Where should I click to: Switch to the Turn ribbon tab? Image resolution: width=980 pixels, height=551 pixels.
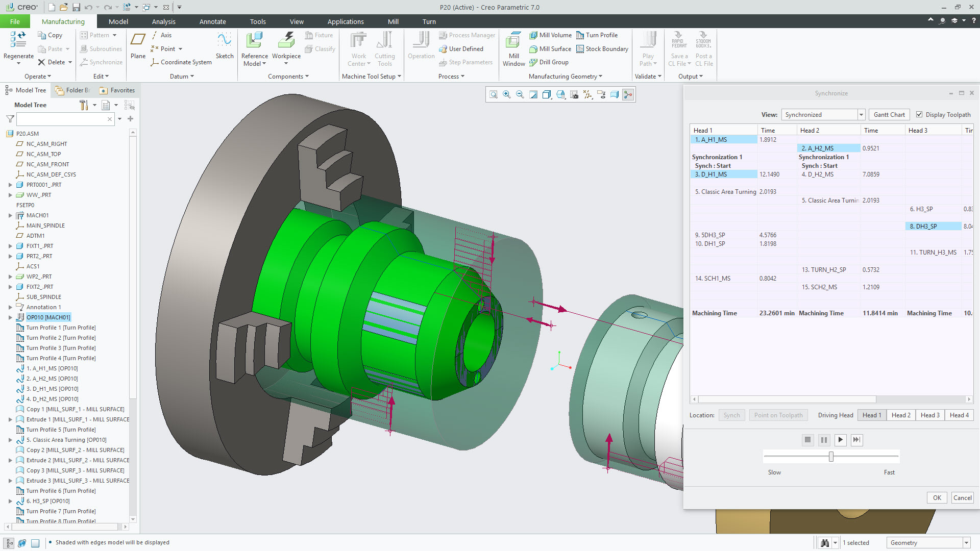pyautogui.click(x=429, y=21)
